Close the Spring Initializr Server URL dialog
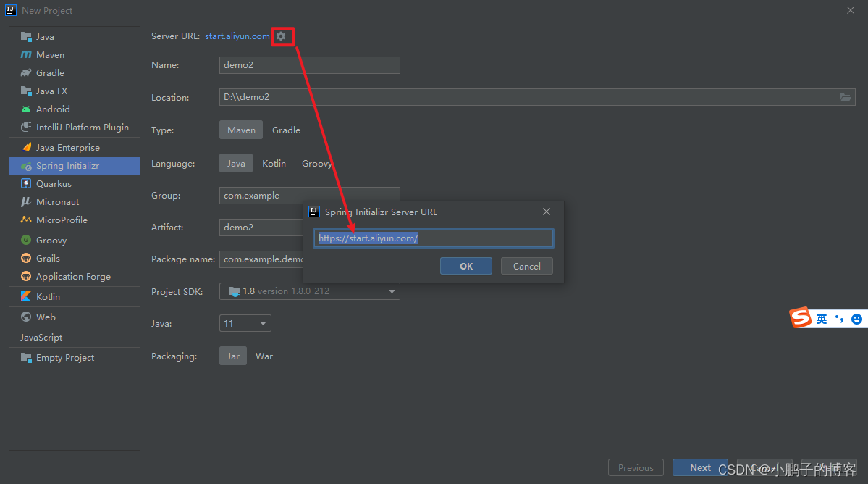 [x=547, y=212]
